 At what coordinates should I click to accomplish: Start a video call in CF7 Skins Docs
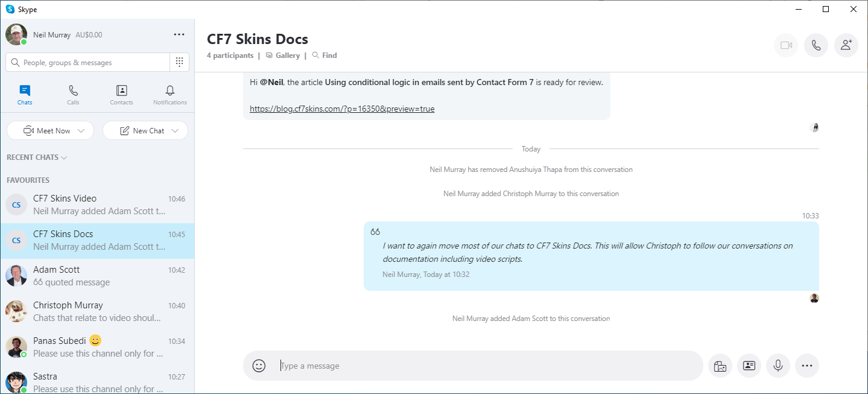click(x=785, y=45)
